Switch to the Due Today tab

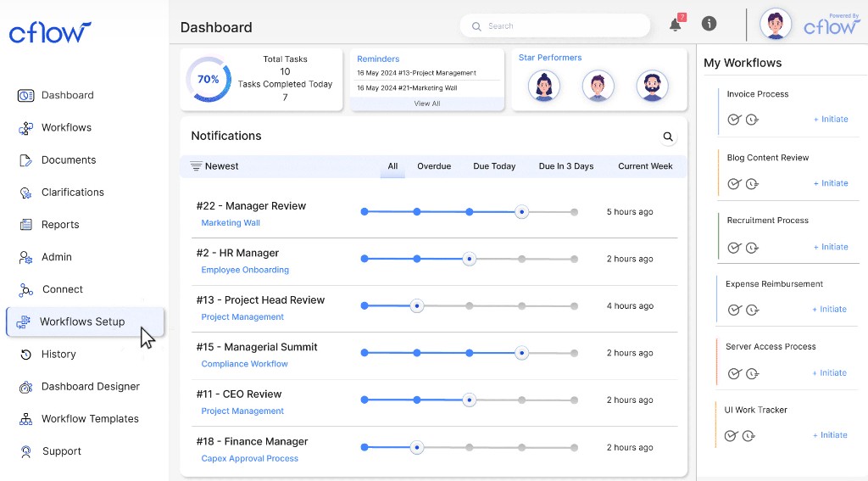click(x=494, y=166)
